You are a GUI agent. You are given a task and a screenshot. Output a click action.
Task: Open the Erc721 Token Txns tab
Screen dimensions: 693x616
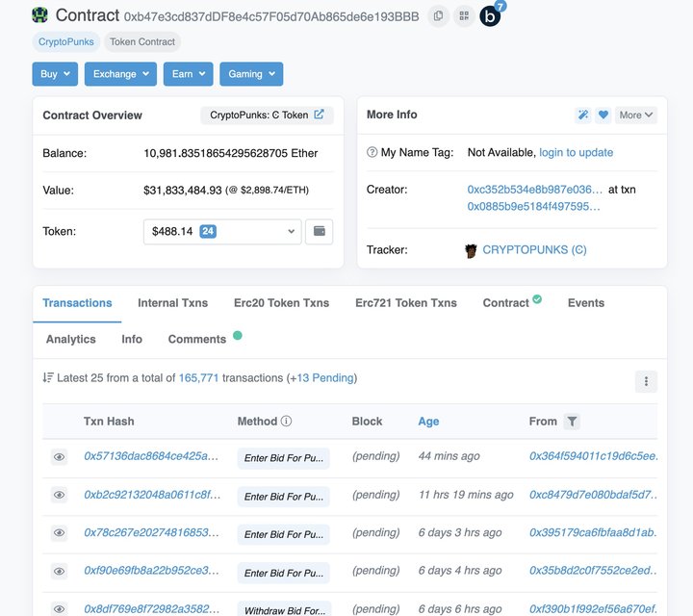click(x=405, y=303)
